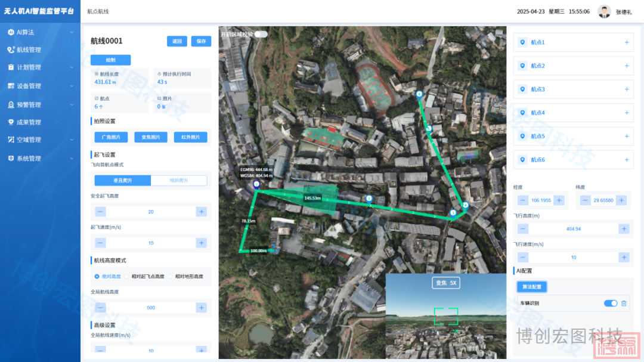Delete the 车辆识别 algorithm with trash icon

pos(624,304)
